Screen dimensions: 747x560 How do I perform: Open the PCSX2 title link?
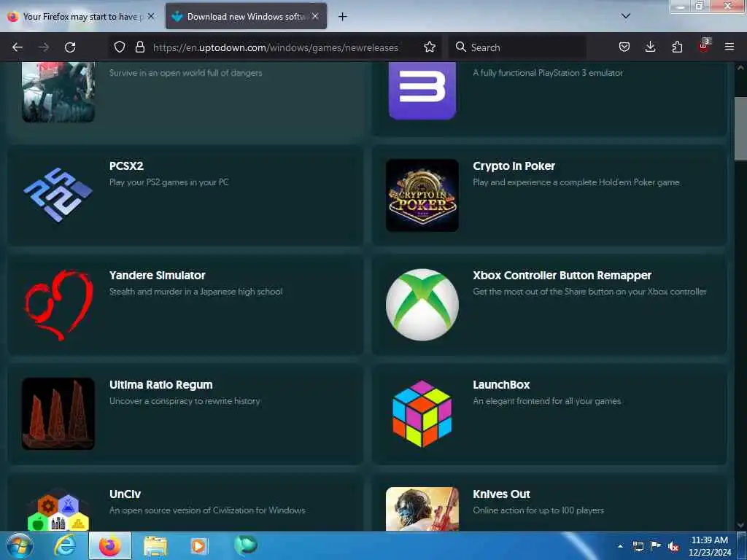[126, 166]
